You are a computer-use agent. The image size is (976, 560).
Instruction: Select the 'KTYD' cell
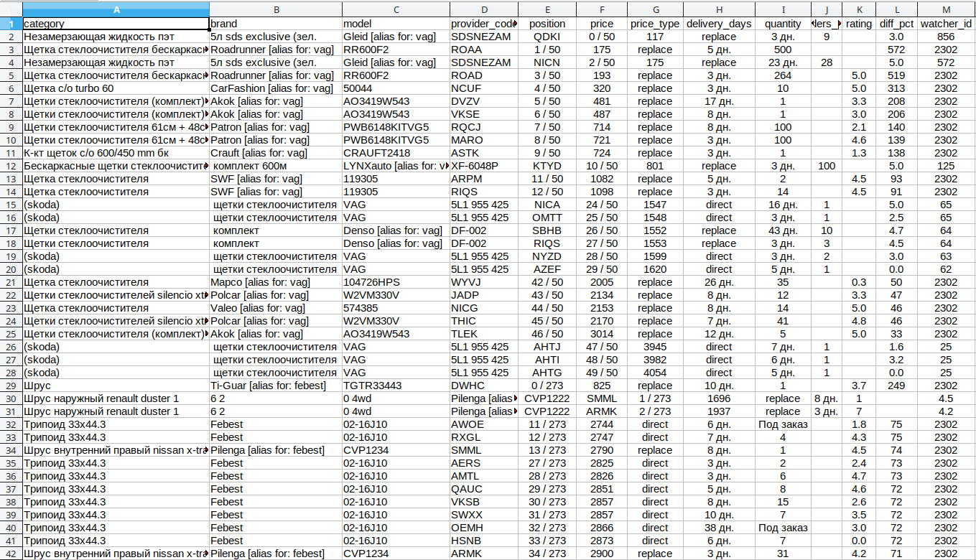(x=547, y=166)
